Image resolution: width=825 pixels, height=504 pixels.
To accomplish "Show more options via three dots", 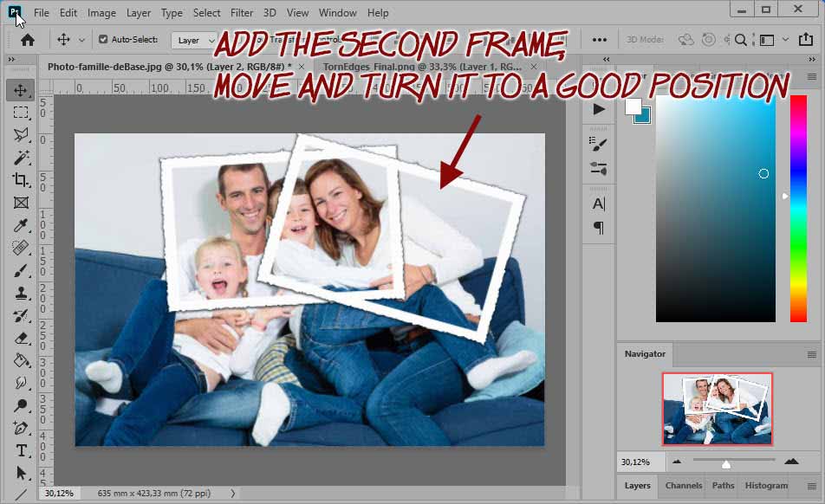I will 600,40.
